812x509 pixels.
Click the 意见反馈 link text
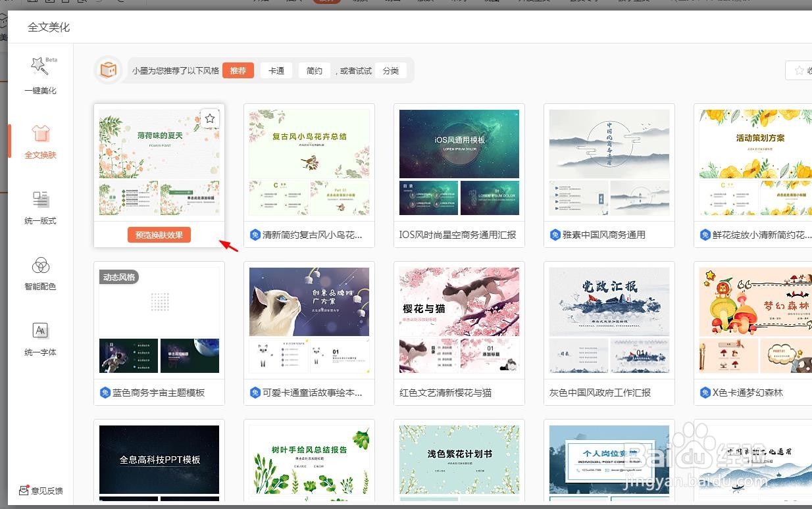47,491
